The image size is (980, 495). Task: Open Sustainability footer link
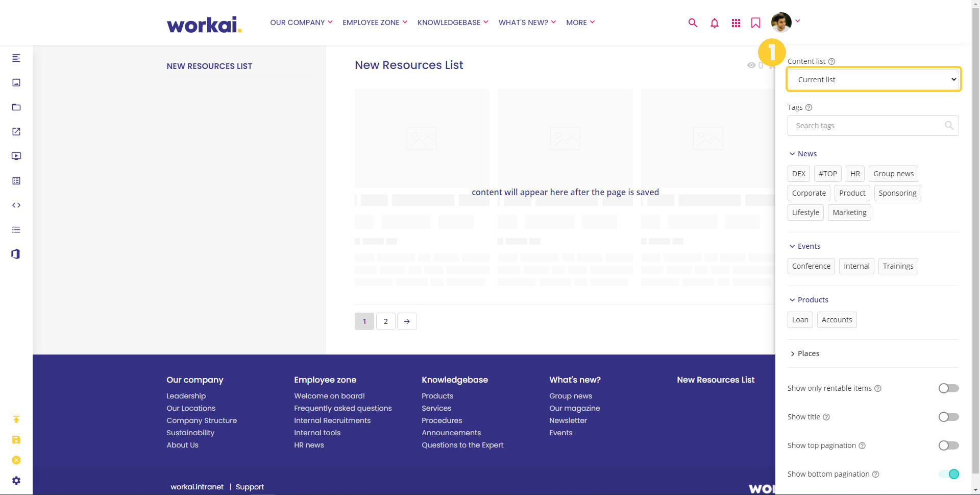tap(190, 433)
